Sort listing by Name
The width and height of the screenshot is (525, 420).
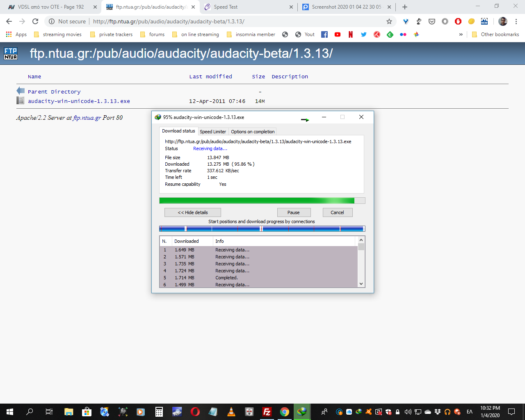34,77
